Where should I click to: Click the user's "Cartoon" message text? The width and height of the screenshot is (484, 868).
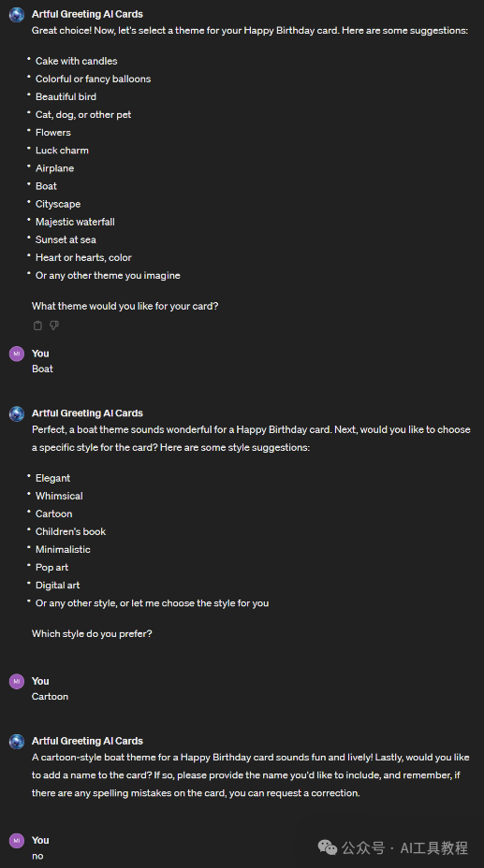tap(50, 697)
